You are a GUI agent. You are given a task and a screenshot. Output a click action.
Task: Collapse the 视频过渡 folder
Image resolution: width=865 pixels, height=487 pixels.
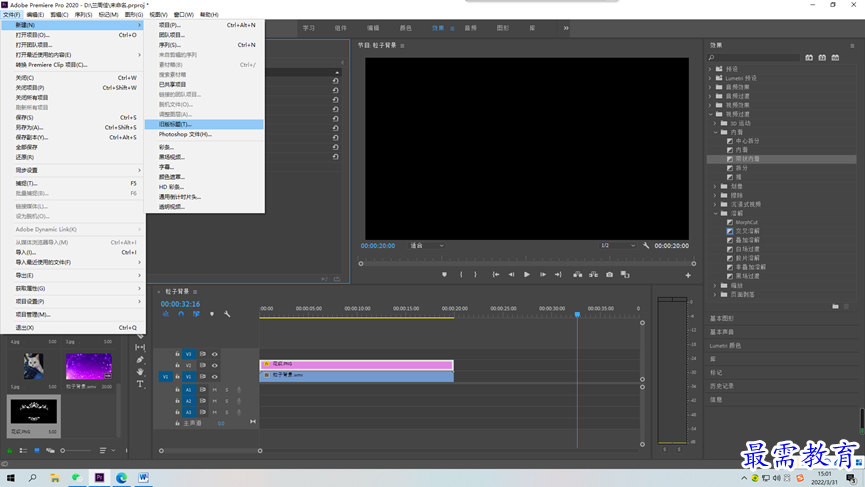pyautogui.click(x=711, y=114)
